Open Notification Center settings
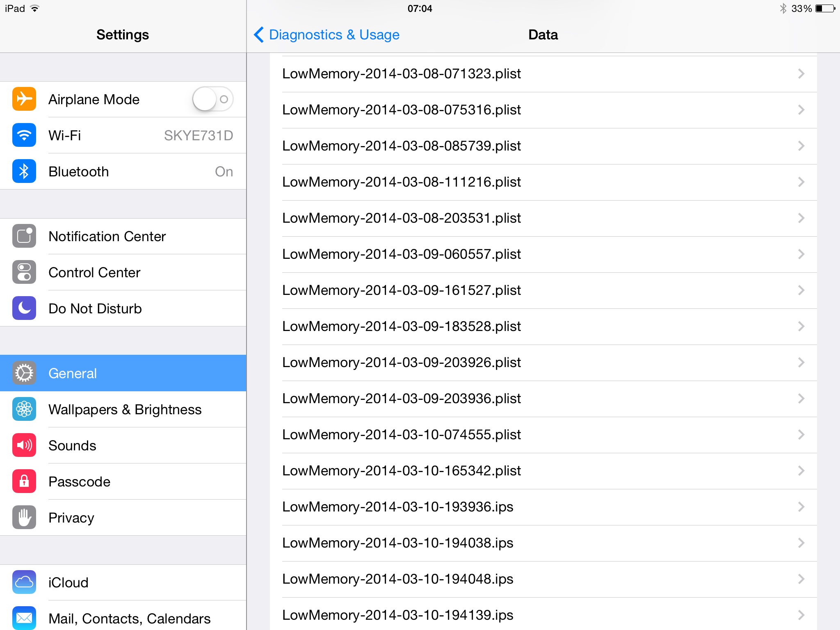Viewport: 840px width, 630px height. [x=123, y=236]
